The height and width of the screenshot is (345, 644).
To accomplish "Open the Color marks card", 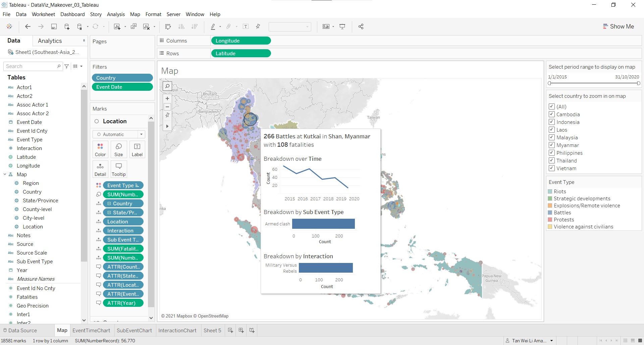I will (100, 149).
